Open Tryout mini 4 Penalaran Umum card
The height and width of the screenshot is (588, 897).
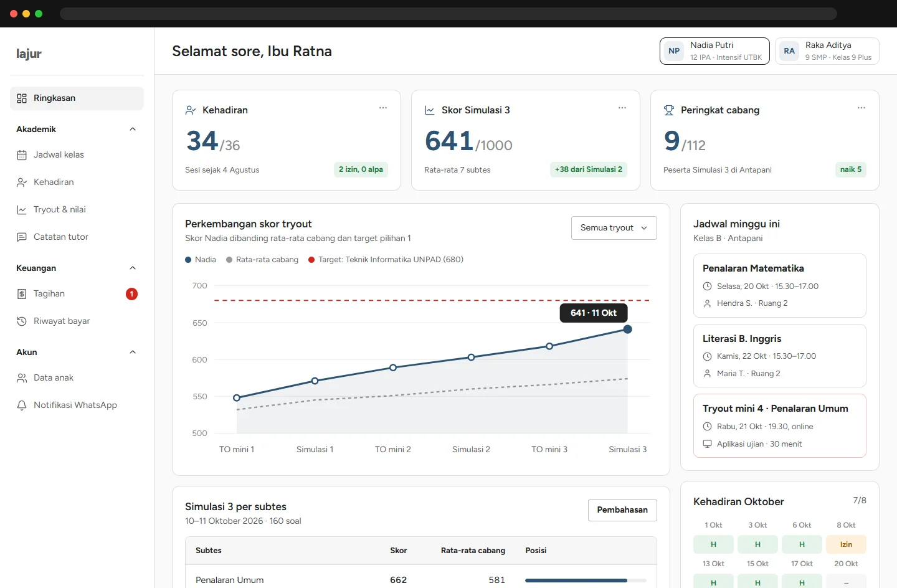780,426
